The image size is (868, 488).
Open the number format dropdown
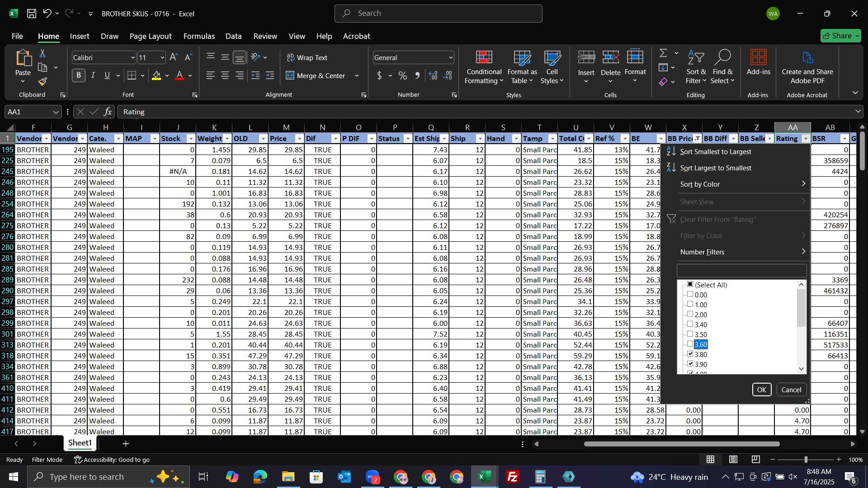451,57
